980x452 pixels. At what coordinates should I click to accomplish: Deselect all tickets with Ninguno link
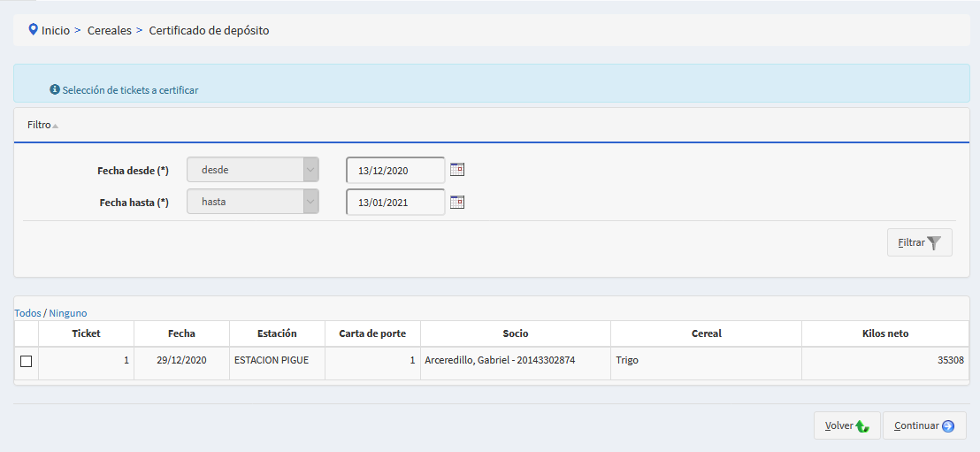(x=68, y=313)
